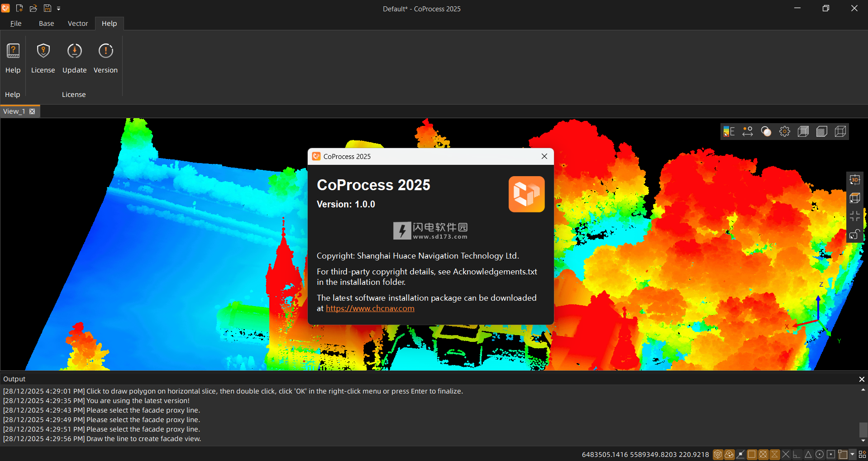Open the elevation color rendering icon
The image size is (868, 461).
(729, 132)
